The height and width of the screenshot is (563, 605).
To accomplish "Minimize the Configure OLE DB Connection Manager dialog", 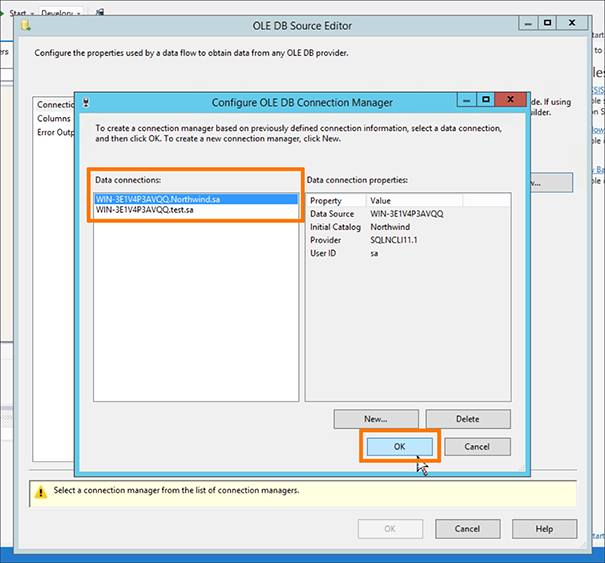I will [467, 100].
